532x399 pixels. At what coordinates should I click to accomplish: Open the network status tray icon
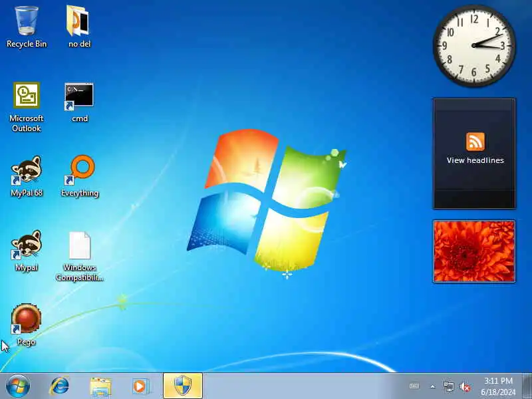pyautogui.click(x=448, y=386)
